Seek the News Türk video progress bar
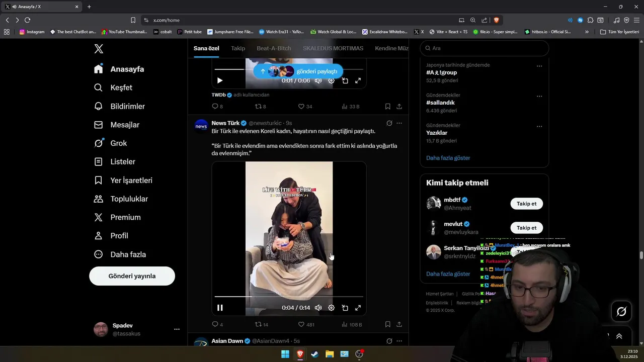The image size is (644, 362). 289,297
